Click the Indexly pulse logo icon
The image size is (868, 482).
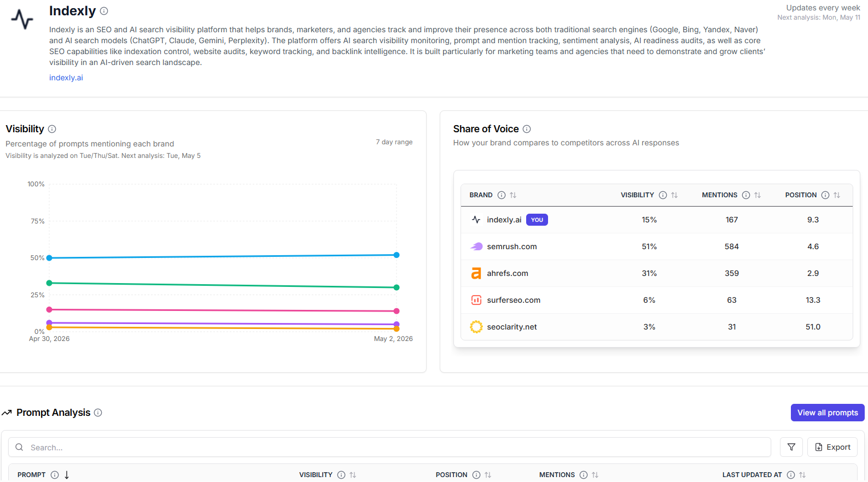click(x=22, y=19)
